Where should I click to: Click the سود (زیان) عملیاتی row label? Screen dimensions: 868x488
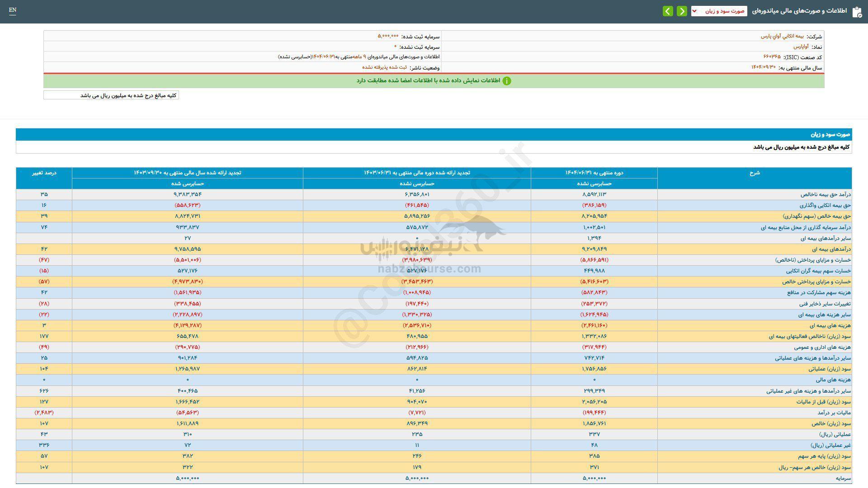[x=829, y=369]
